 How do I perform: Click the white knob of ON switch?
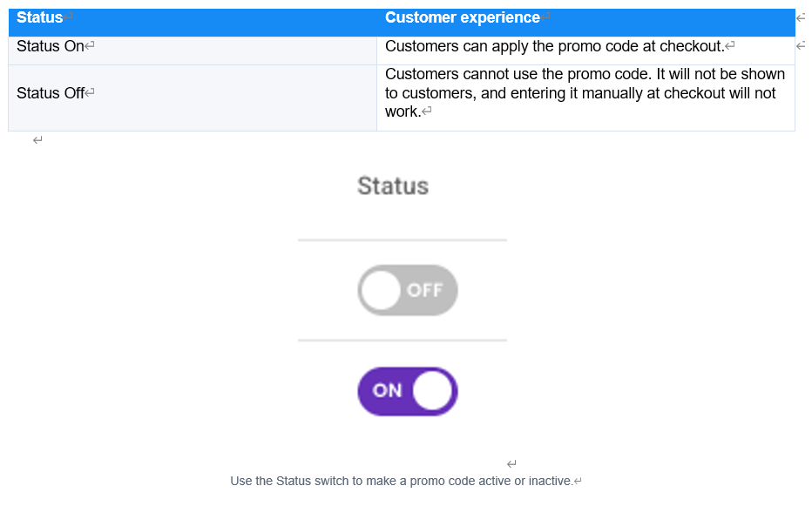[433, 391]
